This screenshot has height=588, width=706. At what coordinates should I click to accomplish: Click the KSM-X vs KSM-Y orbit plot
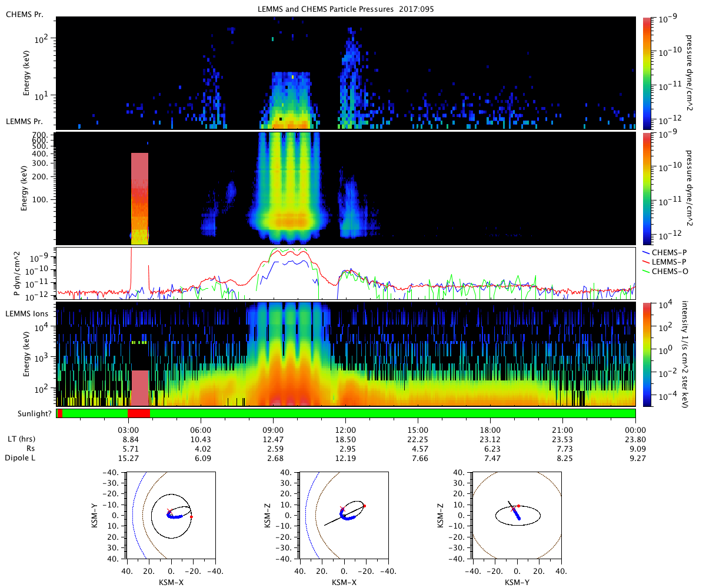click(x=171, y=516)
